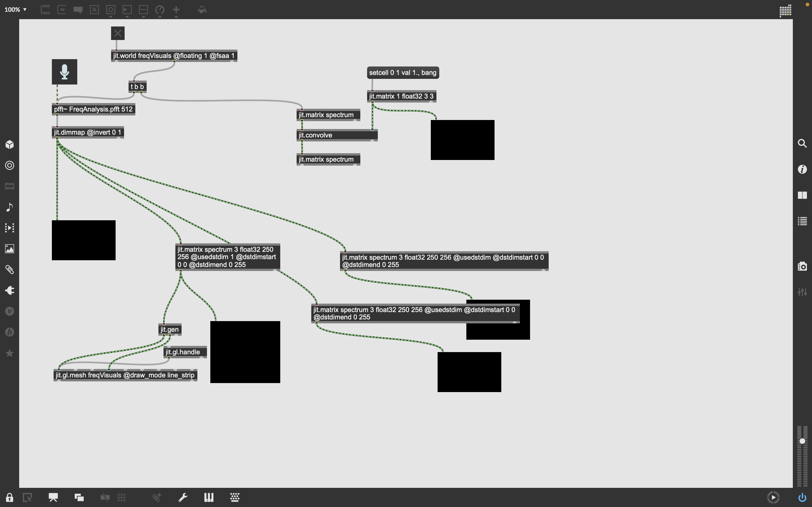Open the Objects cube browser in sidebar
The height and width of the screenshot is (507, 812).
9,144
